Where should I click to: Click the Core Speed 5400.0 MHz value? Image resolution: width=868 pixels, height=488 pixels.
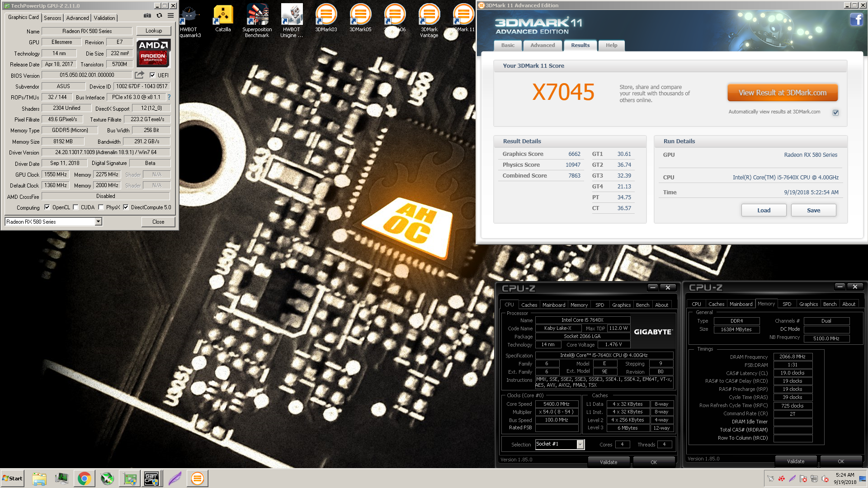(557, 404)
